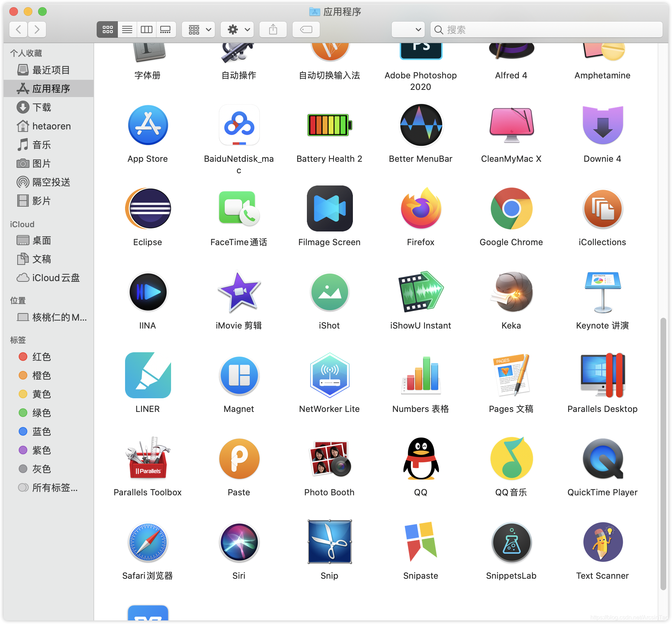Click the edit tags toolbar button
The image size is (672, 624).
tap(306, 29)
